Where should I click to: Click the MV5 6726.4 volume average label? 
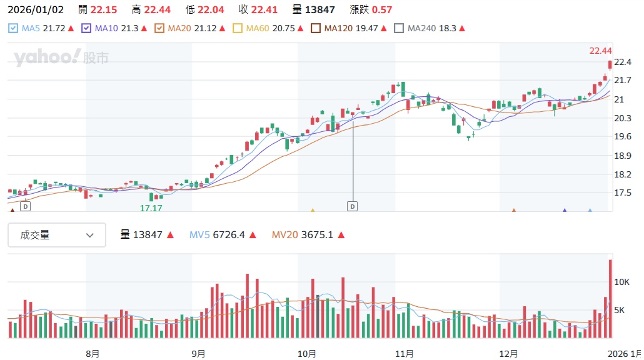[223, 235]
